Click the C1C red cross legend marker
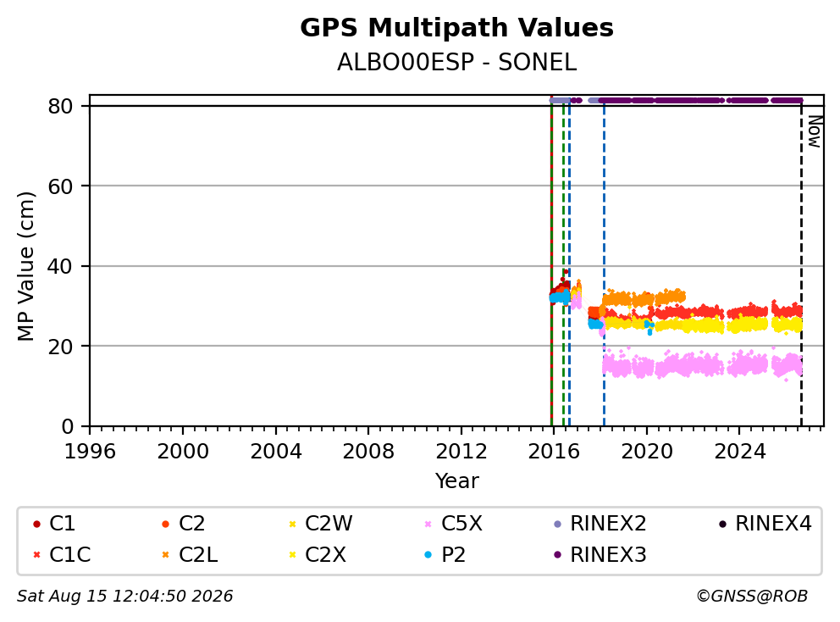Viewport: 840px width, 622px height. pos(36,555)
